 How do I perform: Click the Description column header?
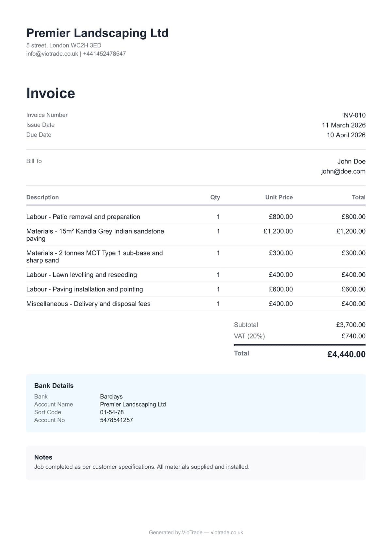tap(42, 197)
